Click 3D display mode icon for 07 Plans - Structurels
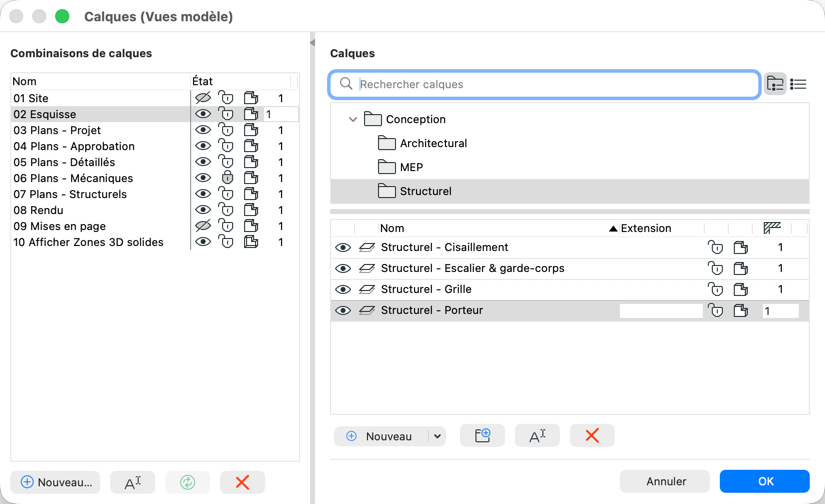 (251, 194)
